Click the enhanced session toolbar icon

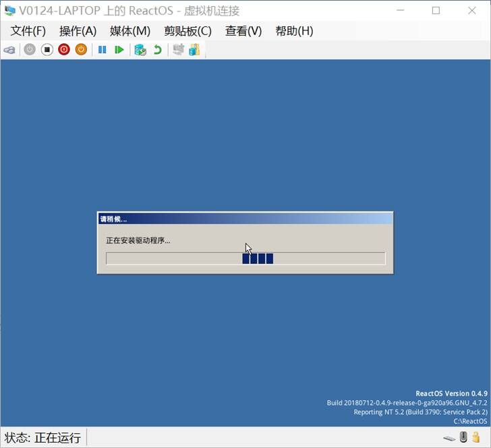[x=179, y=49]
